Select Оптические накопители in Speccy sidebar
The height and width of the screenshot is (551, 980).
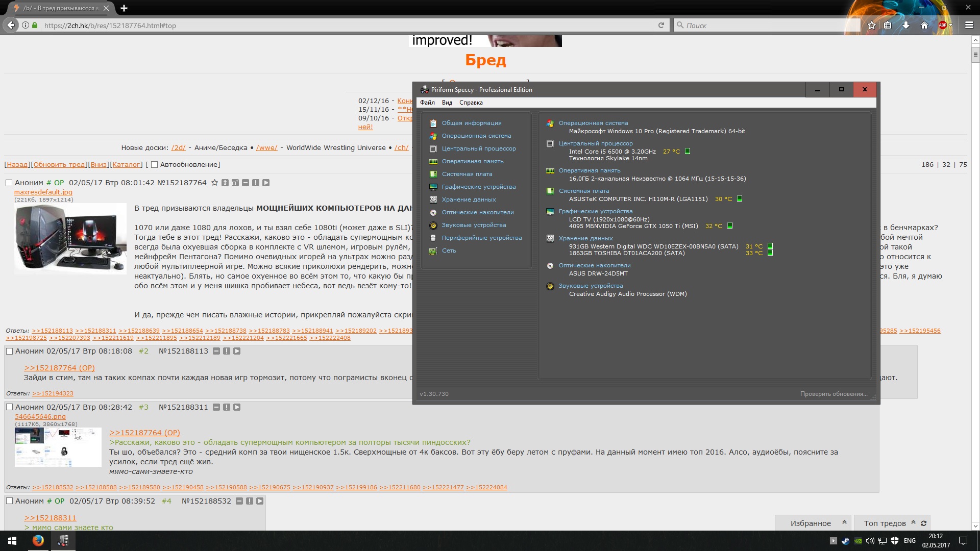[478, 212]
